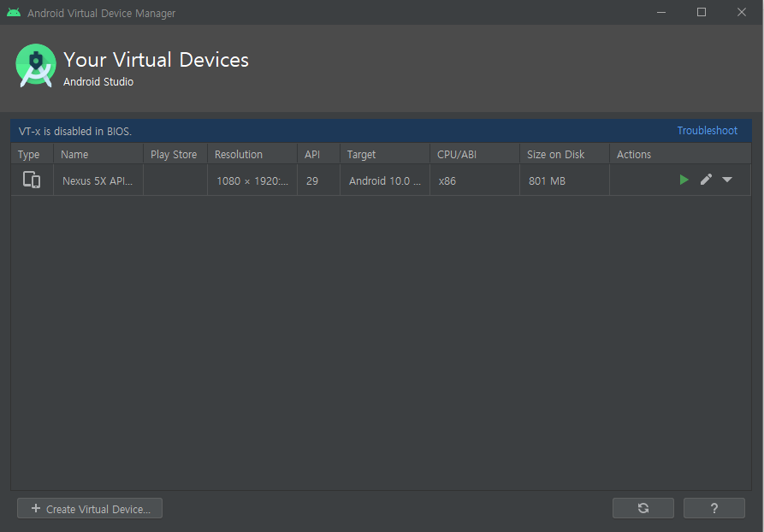Select the '801 MB' size cell
The height and width of the screenshot is (532, 764).
coord(564,180)
